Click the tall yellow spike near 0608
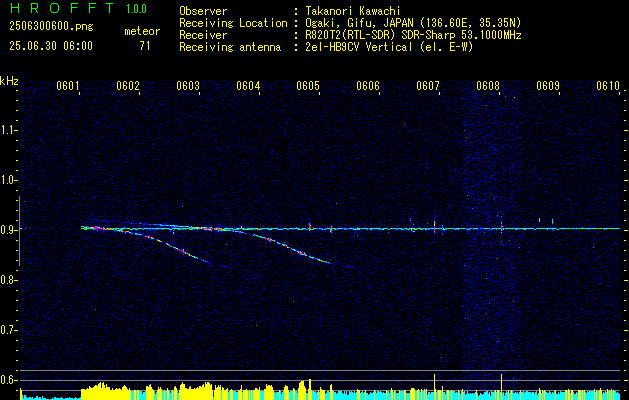This screenshot has height=400, width=629. tap(501, 387)
